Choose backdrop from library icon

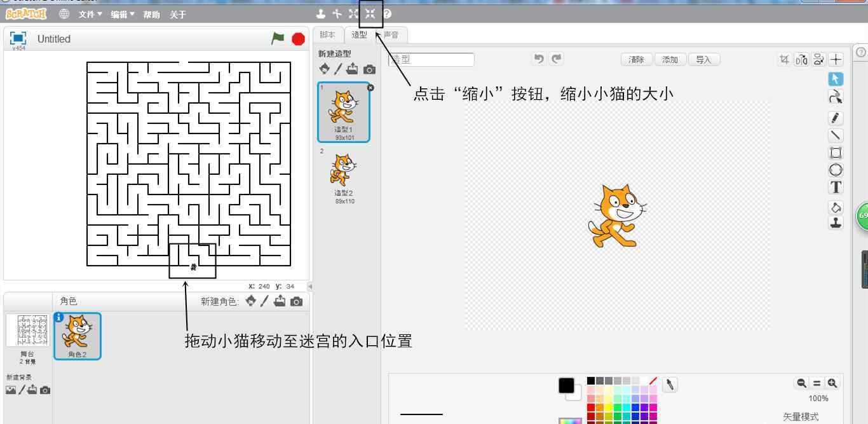[x=11, y=389]
